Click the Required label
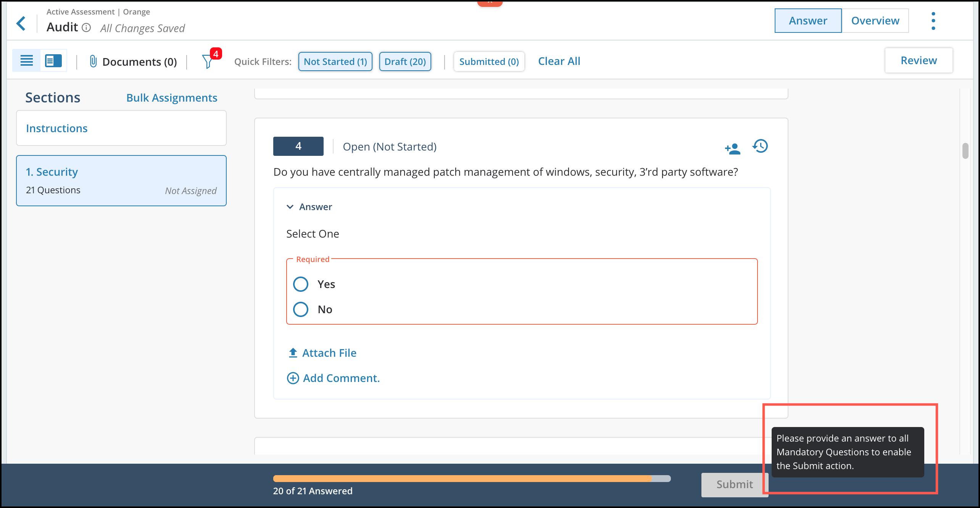980x508 pixels. tap(313, 259)
